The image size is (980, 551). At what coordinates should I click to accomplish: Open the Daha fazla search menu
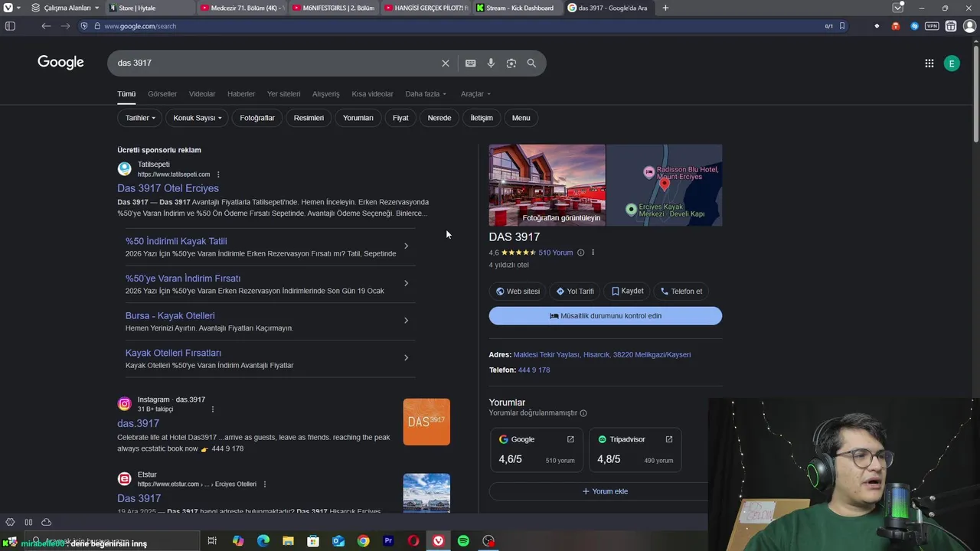[426, 94]
